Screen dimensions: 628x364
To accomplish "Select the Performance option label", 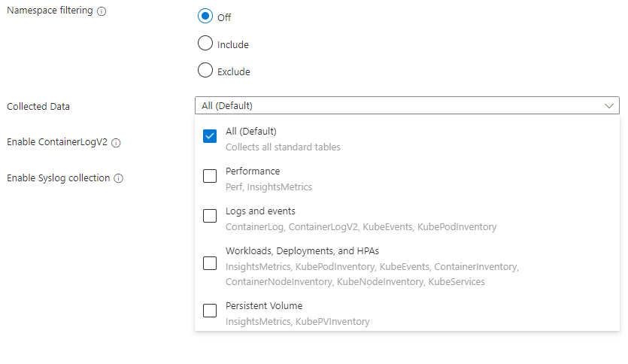I will point(253,171).
